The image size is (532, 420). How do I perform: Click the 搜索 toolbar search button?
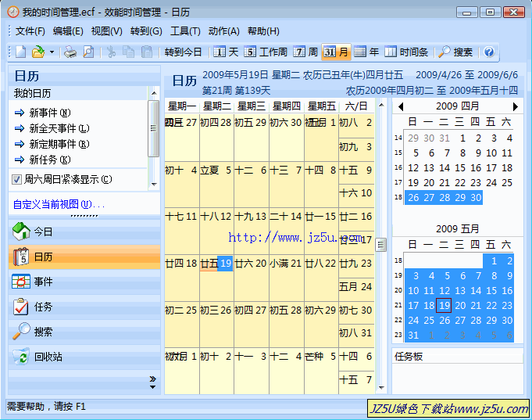[455, 52]
